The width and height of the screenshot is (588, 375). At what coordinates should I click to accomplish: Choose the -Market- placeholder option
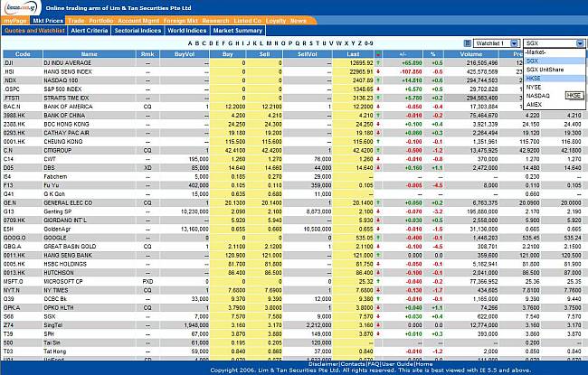tap(555, 52)
